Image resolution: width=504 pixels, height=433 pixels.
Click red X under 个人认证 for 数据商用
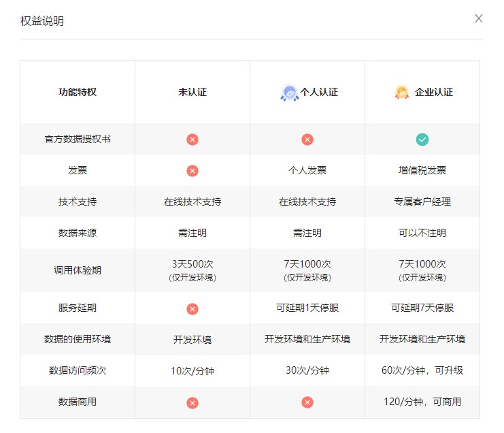(307, 403)
